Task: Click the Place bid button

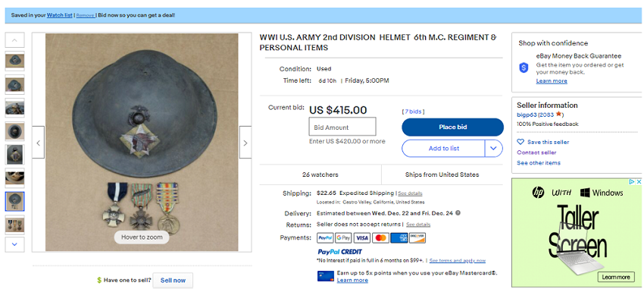Action: pyautogui.click(x=452, y=127)
